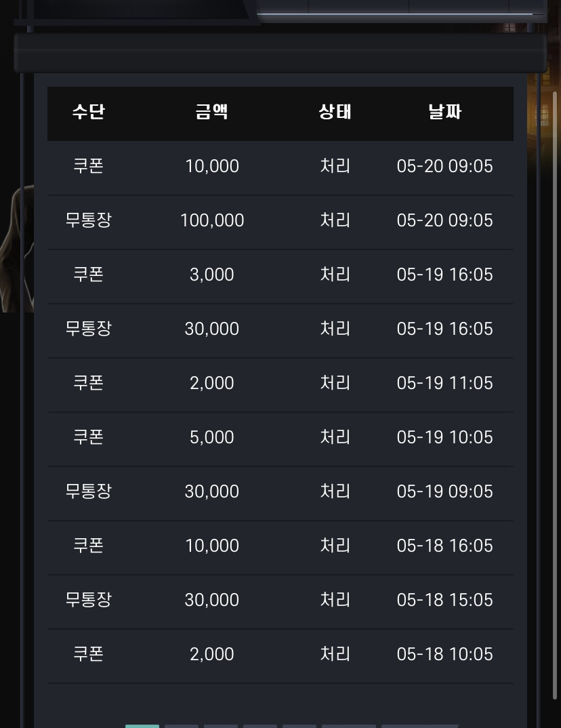Open the 05-19 11:05 date entry
Viewport: 561px width, 728px height.
coord(444,383)
